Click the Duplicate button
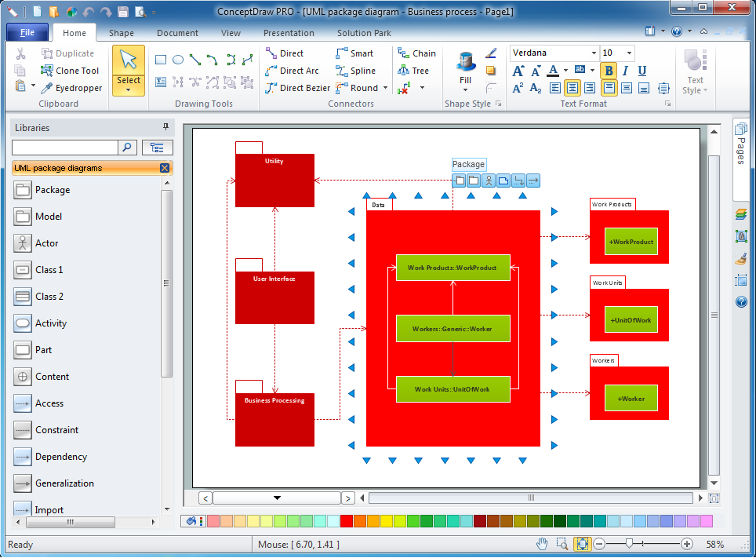Image resolution: width=756 pixels, height=558 pixels. (x=67, y=53)
